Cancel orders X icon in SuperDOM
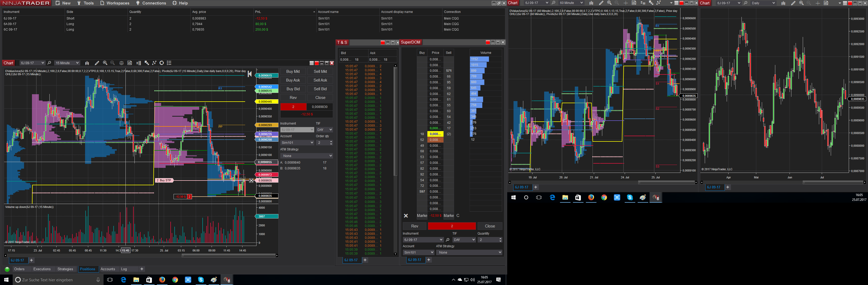This screenshot has width=868, height=285. (406, 216)
